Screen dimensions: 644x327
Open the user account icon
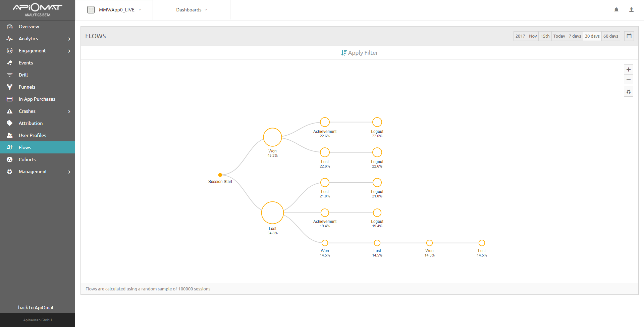631,10
